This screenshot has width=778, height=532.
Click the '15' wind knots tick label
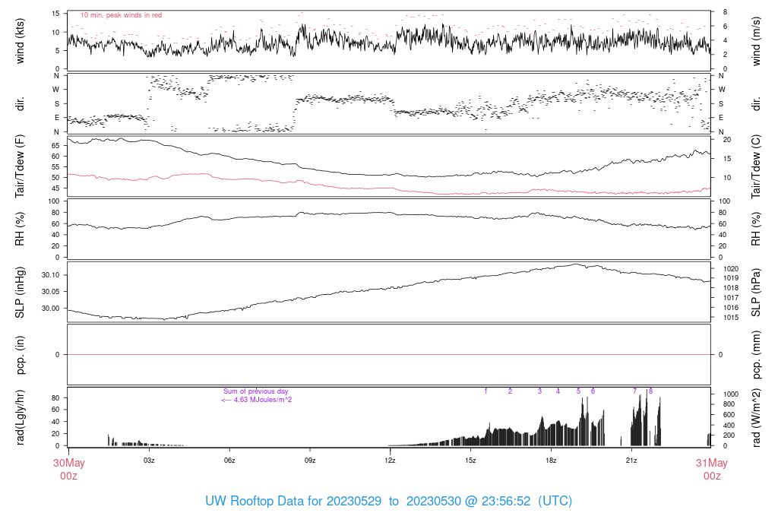coord(55,14)
